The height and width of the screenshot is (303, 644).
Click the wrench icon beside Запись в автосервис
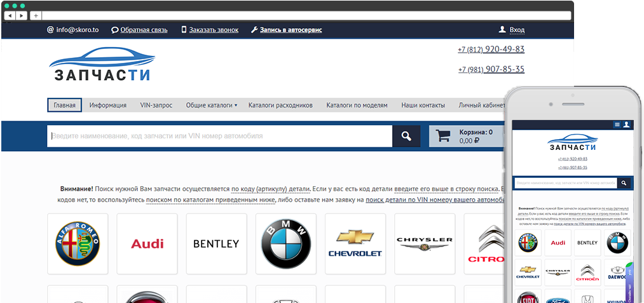(x=254, y=30)
